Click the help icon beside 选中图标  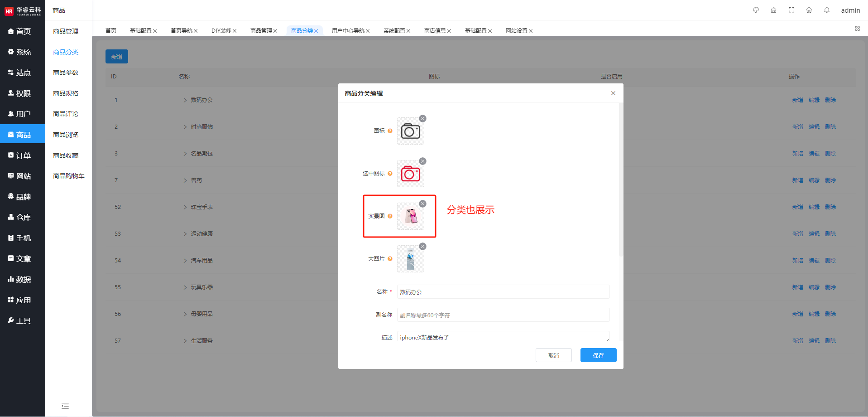[x=390, y=174]
